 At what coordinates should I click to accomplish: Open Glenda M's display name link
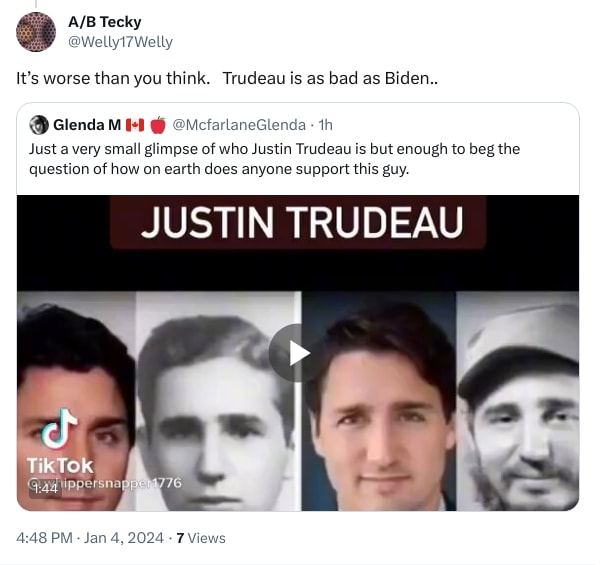(x=87, y=125)
